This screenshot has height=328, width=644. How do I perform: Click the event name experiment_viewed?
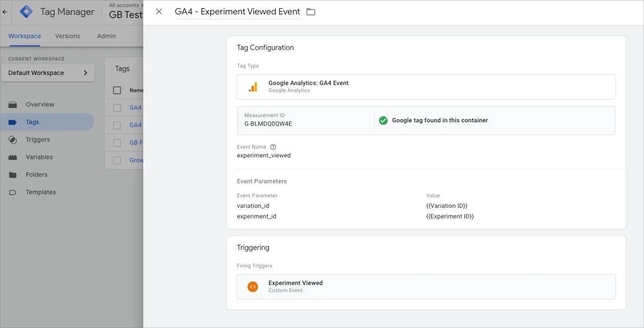[x=264, y=155]
